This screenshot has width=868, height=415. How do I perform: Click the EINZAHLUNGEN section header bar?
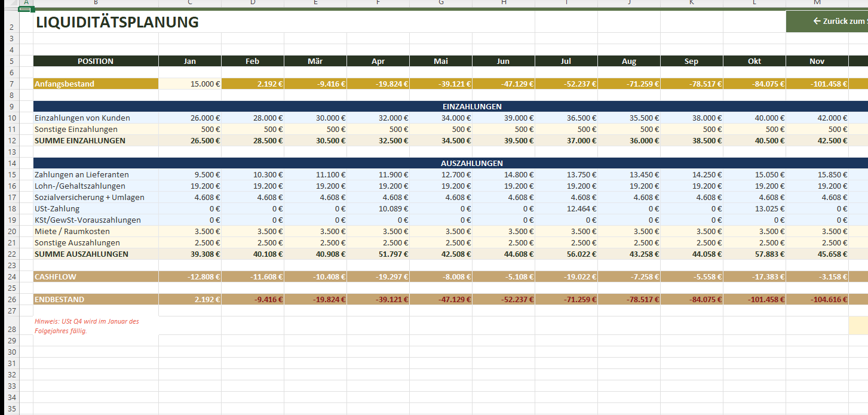pyautogui.click(x=471, y=107)
